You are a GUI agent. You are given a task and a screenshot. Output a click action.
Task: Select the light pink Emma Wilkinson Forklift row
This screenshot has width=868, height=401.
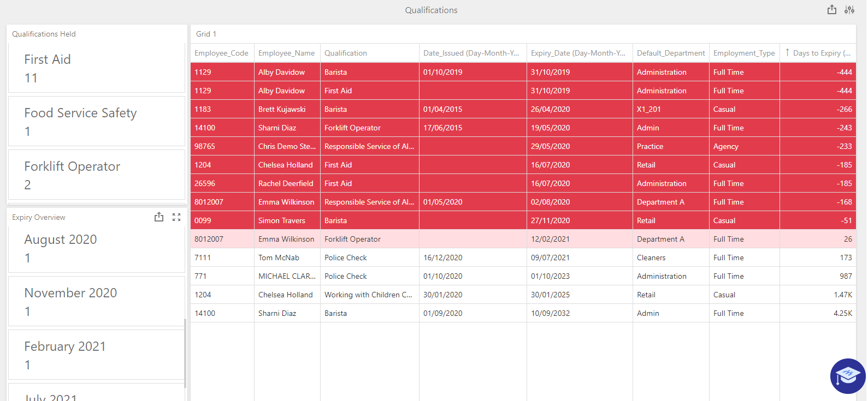click(x=523, y=239)
